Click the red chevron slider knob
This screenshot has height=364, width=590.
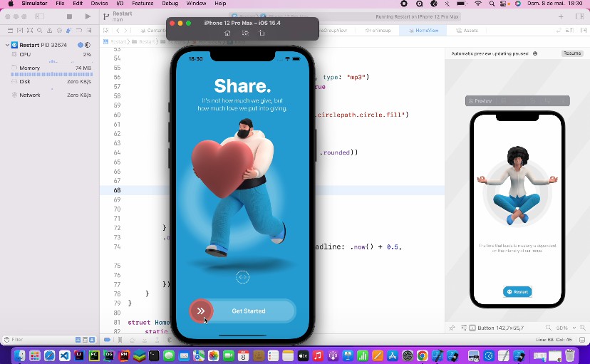pyautogui.click(x=201, y=311)
